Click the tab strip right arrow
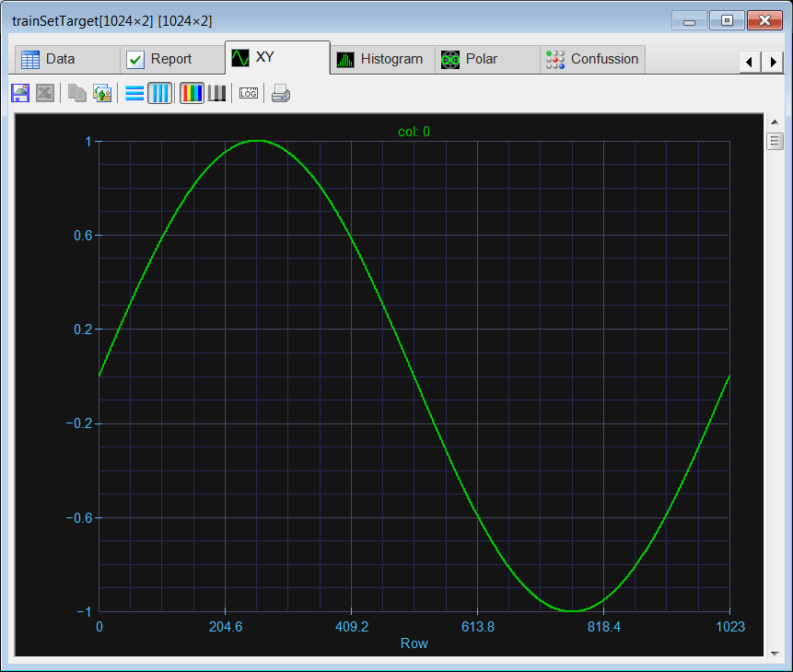Image resolution: width=793 pixels, height=672 pixels. tap(773, 63)
